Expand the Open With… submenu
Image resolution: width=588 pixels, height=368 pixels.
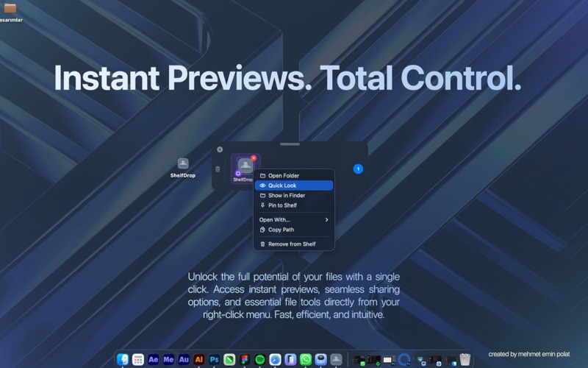(x=293, y=219)
